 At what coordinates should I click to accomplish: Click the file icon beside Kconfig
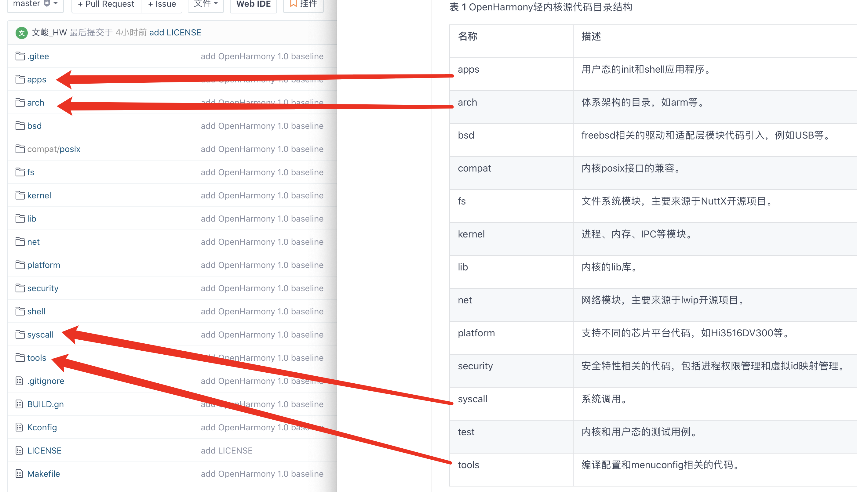pos(19,428)
